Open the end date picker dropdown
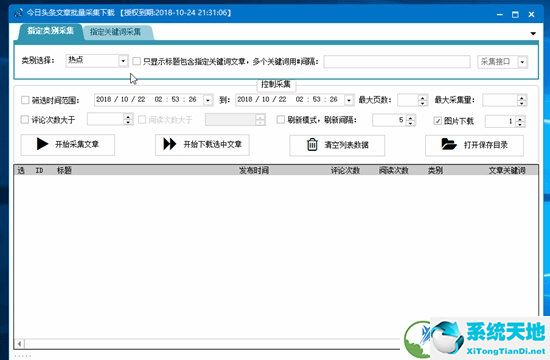The image size is (550, 360). click(x=349, y=100)
